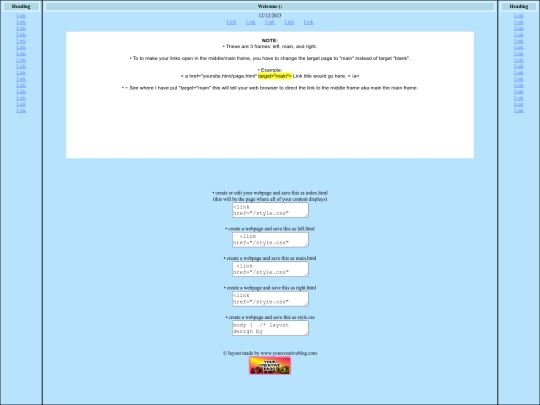Click the 'save this as right.html' instruction
Image resolution: width=540 pixels, height=405 pixels.
[270, 288]
